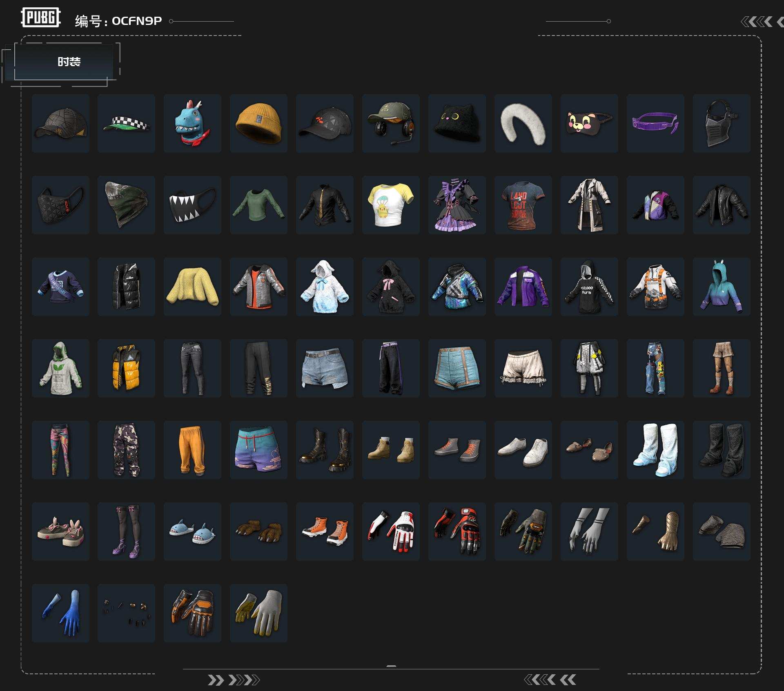Pick the black cat ears hat
Screen dimensions: 784x691
pyautogui.click(x=457, y=123)
